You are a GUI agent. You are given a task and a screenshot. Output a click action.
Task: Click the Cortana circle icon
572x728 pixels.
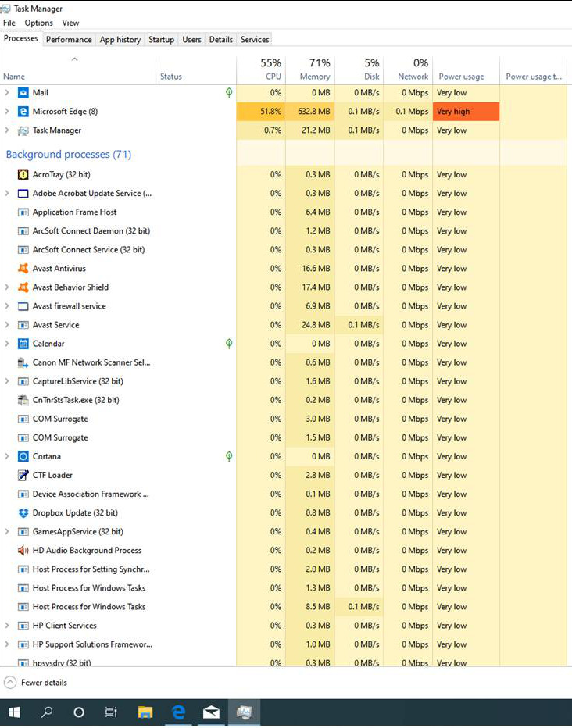23,456
